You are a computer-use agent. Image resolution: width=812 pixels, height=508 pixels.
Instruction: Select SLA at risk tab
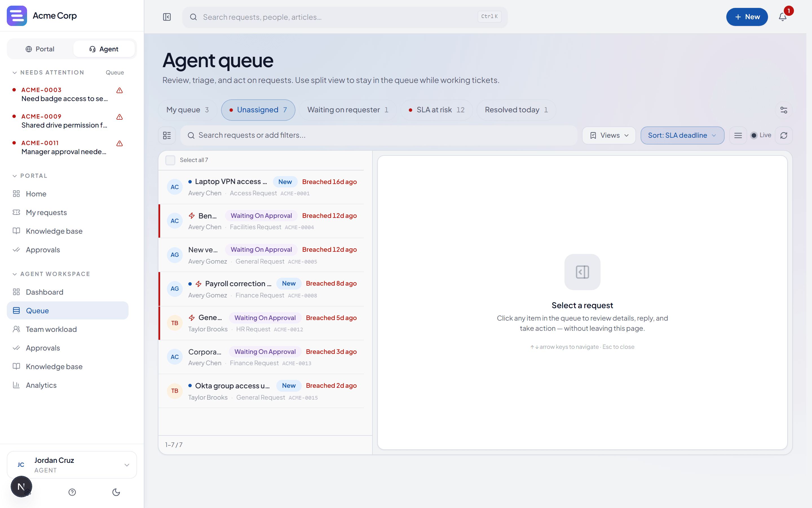(436, 110)
